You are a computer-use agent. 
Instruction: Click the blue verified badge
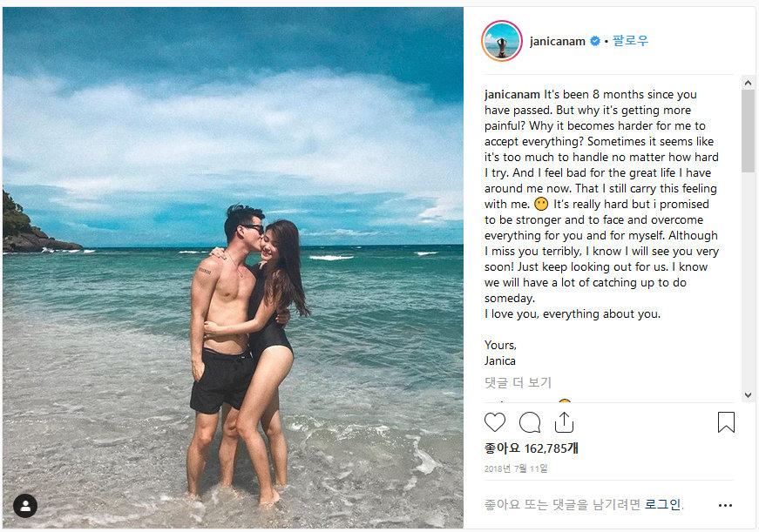point(596,41)
